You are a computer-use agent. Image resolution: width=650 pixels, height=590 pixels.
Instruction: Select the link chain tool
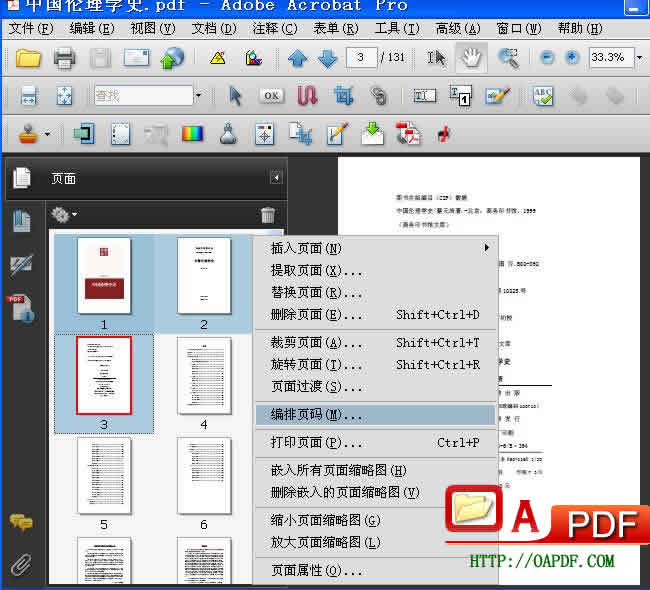tap(378, 96)
